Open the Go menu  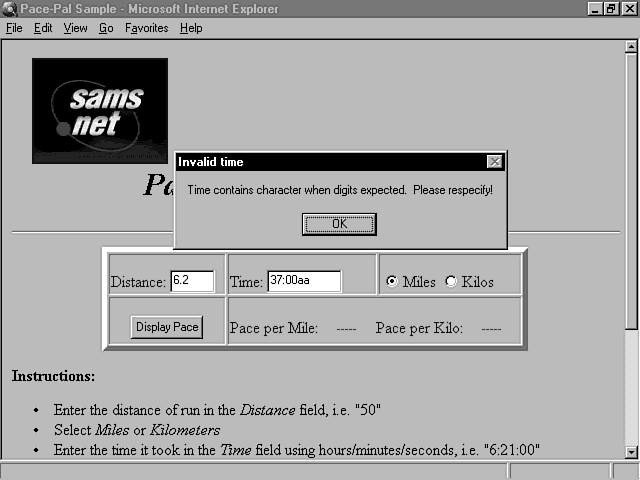(106, 28)
